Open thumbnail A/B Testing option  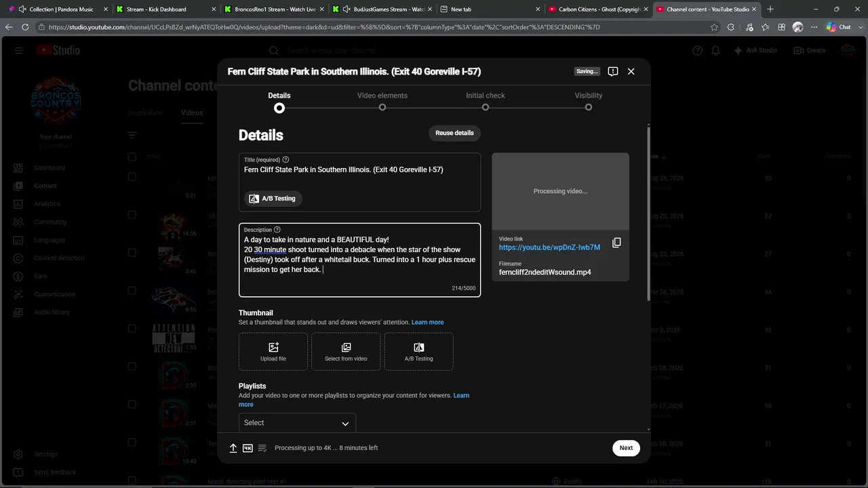(418, 352)
